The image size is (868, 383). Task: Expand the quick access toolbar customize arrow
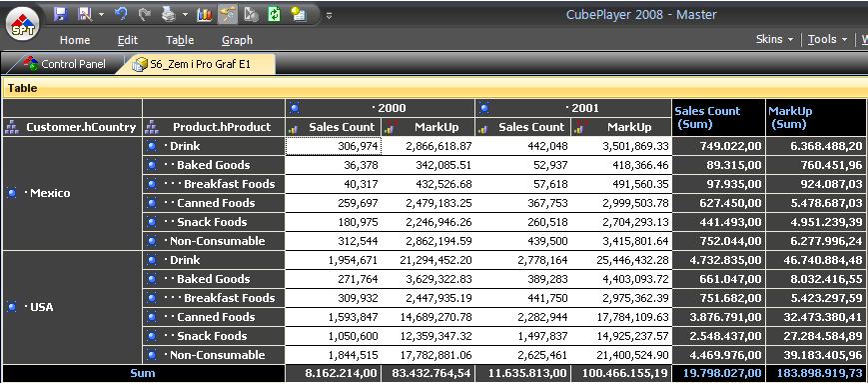[x=329, y=16]
